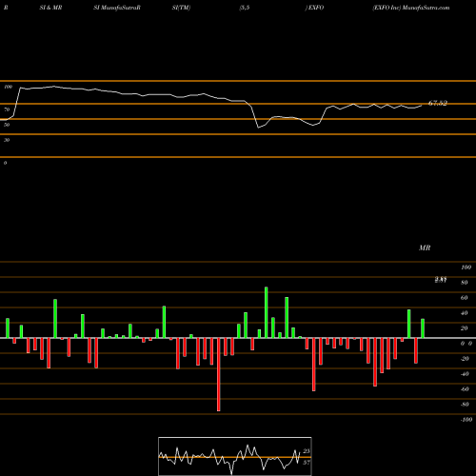This screenshot has width=476, height=476.
Task: Click the rightmost green bar in the MR histogram
Action: (x=423, y=328)
